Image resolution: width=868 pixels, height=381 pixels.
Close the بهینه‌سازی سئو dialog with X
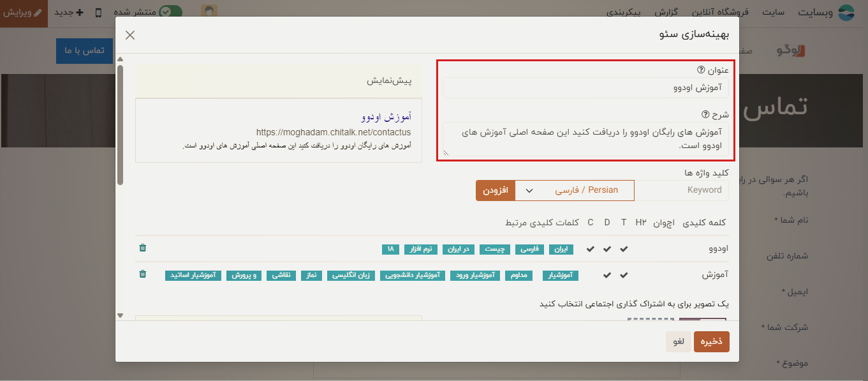tap(130, 35)
